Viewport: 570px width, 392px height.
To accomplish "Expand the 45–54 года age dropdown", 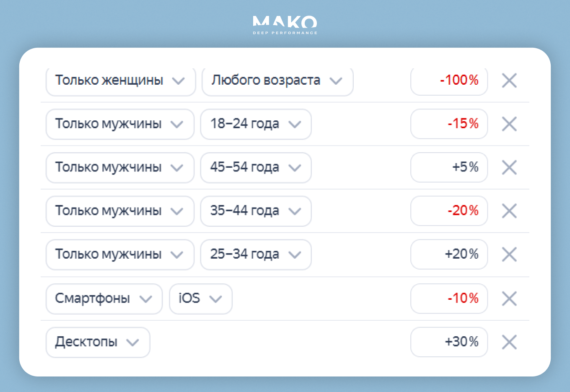I will (256, 168).
